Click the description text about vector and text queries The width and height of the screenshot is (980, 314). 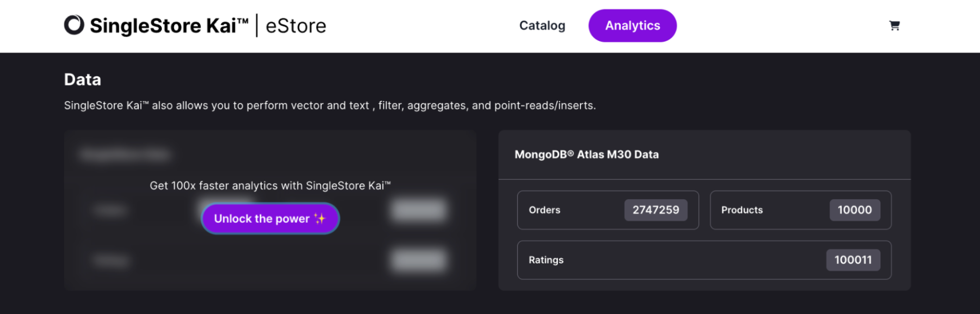click(x=330, y=105)
